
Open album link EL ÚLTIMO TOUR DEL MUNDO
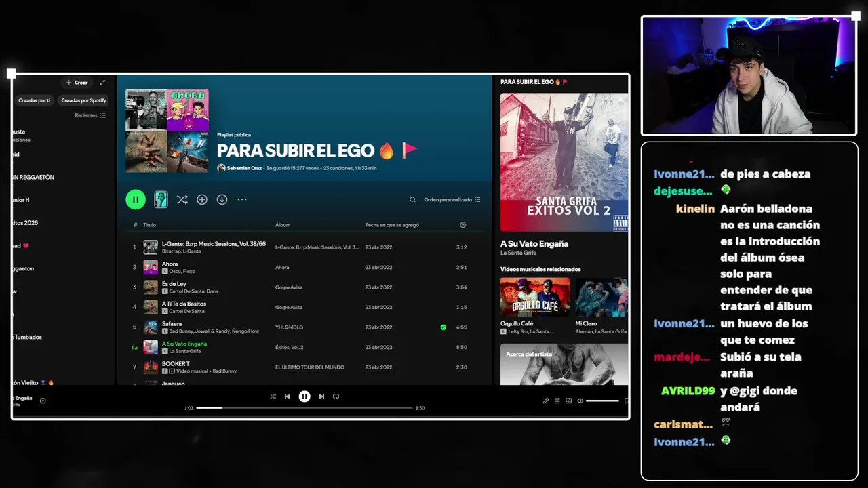coord(309,367)
